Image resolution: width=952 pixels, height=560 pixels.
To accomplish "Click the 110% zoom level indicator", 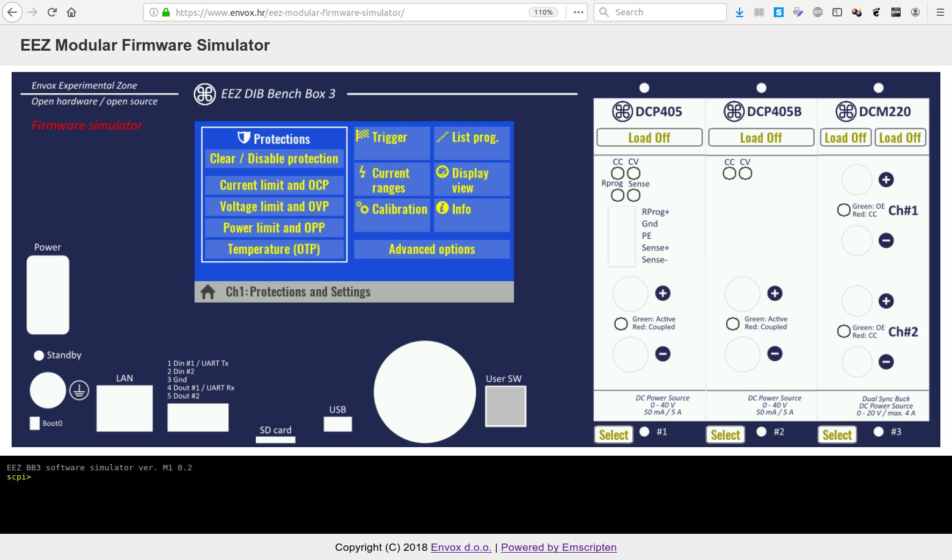I will 543,12.
